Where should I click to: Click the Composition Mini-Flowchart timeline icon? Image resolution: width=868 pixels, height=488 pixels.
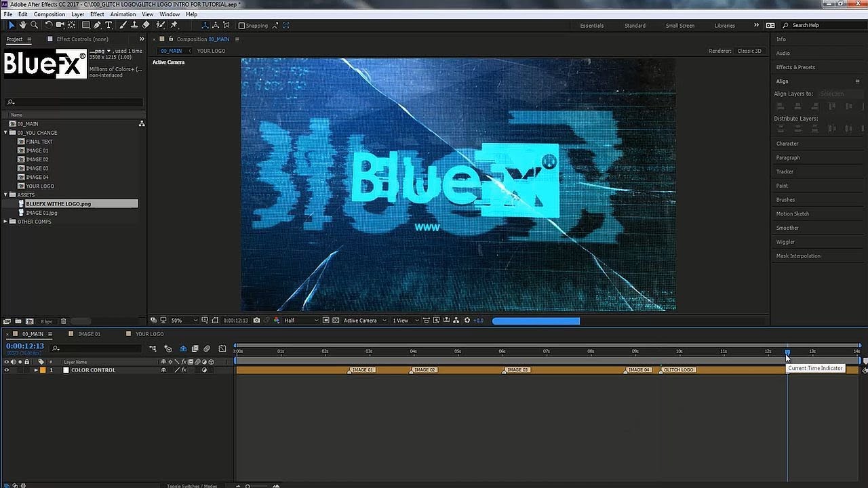point(153,348)
